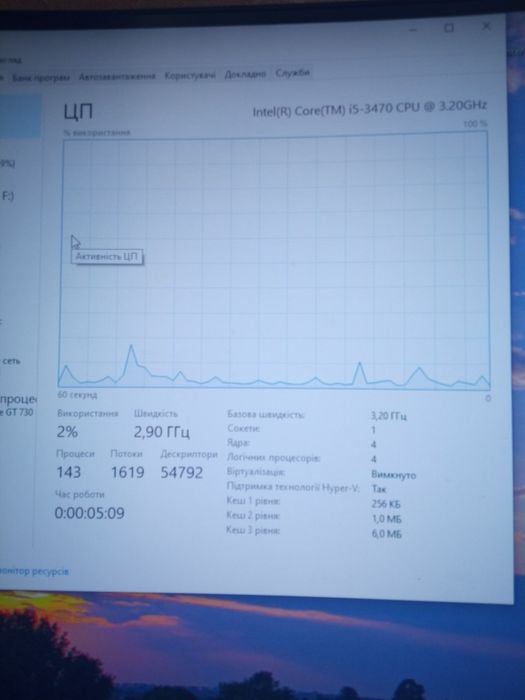Click the L1 cache value '256 КБ'
The image size is (525, 700).
click(x=386, y=504)
